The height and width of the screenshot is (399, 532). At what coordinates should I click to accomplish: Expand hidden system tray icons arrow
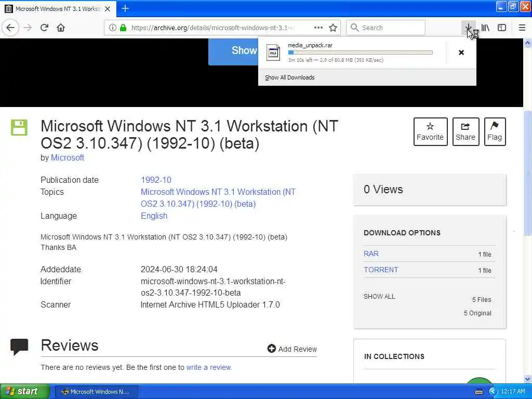[493, 392]
